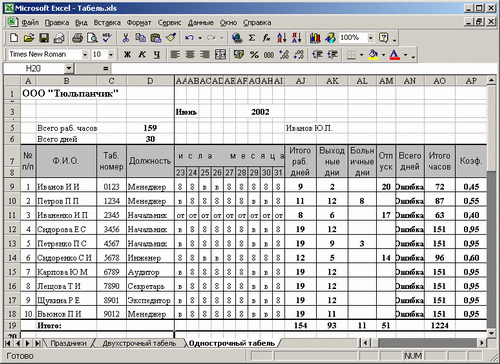The image size is (500, 364).
Task: Save the workbook with the floppy disk icon
Action: [x=44, y=38]
